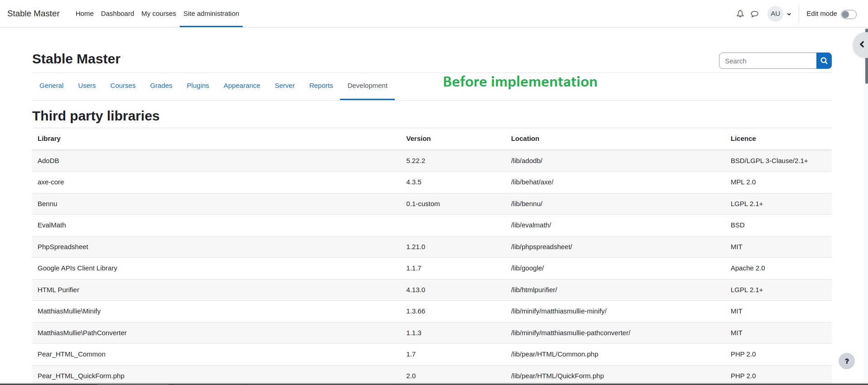Click version 5.22.2 of AdoDB
Viewport: 868px width, 385px height.
(416, 161)
